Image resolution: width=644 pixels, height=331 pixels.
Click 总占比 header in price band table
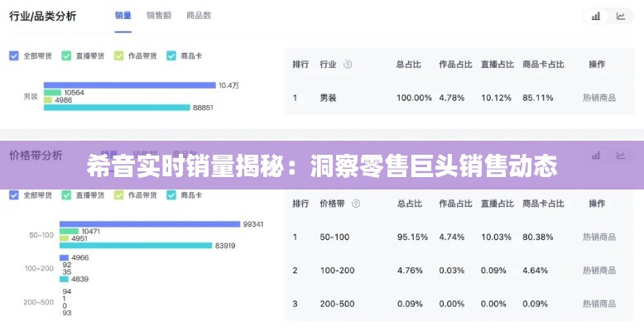(410, 204)
